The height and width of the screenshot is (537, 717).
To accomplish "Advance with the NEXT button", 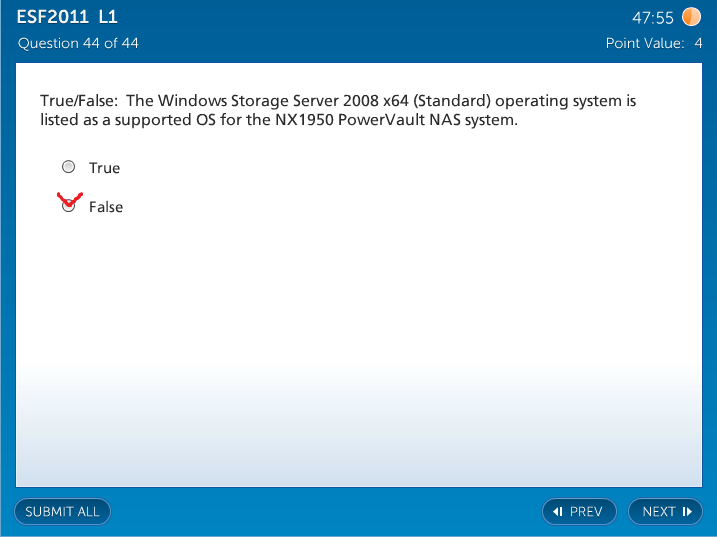I will [665, 512].
